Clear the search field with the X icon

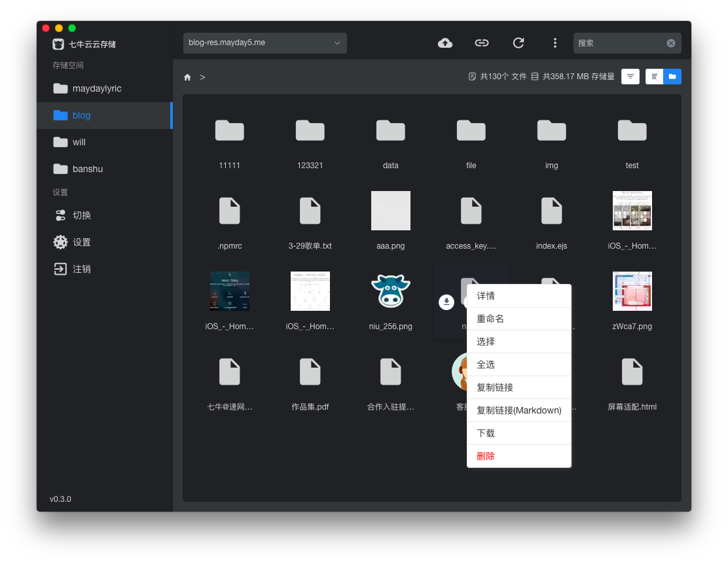coord(671,43)
